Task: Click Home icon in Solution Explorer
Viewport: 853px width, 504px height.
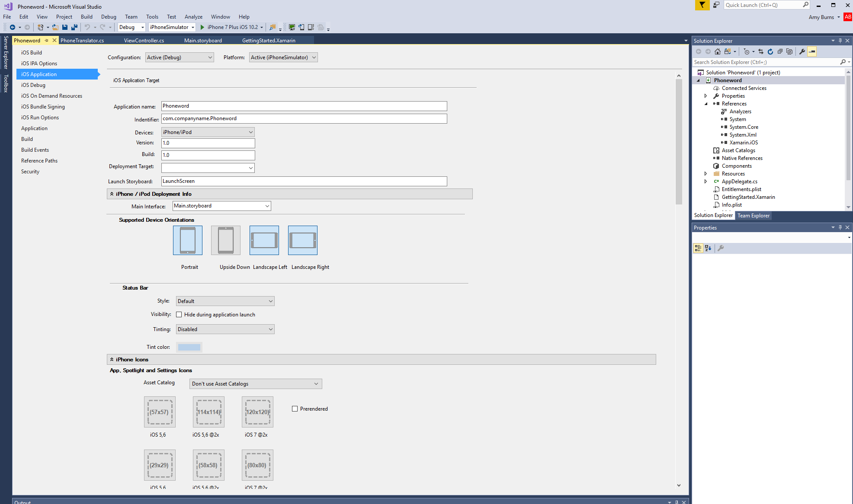Action: point(718,51)
